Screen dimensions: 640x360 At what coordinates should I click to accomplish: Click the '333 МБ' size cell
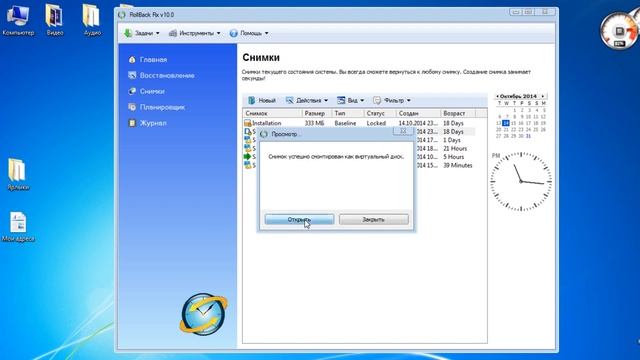point(314,123)
